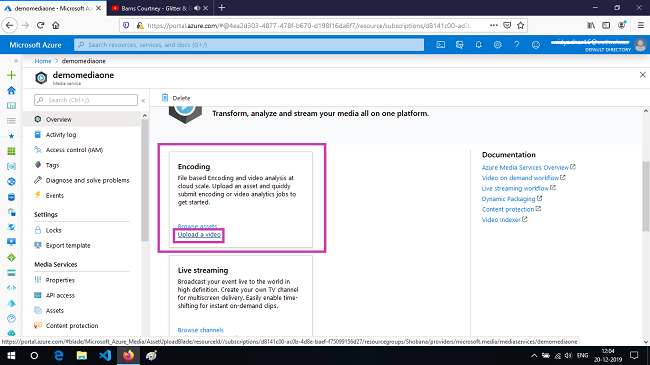Viewport: 650px width, 365px height.
Task: Open Firefox Library icon
Action: pos(591,25)
